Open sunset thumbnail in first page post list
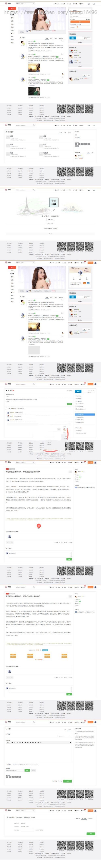The width and height of the screenshot is (101, 868). coord(34,68)
